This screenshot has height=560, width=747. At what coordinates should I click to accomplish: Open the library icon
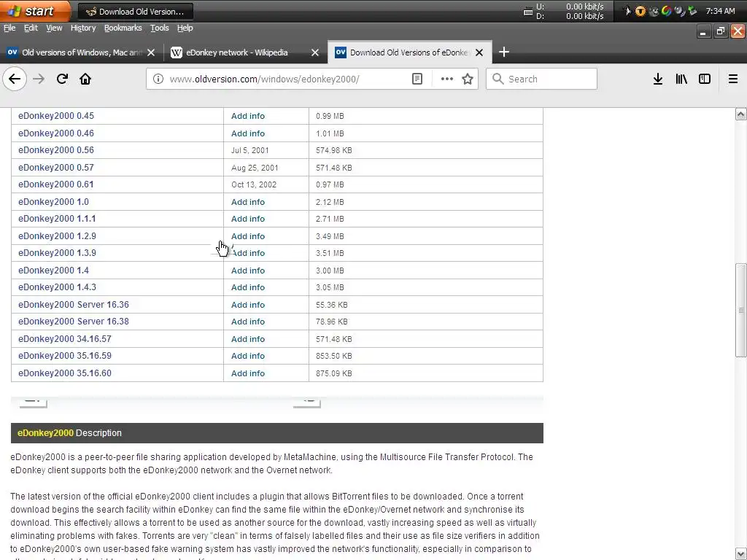click(681, 79)
